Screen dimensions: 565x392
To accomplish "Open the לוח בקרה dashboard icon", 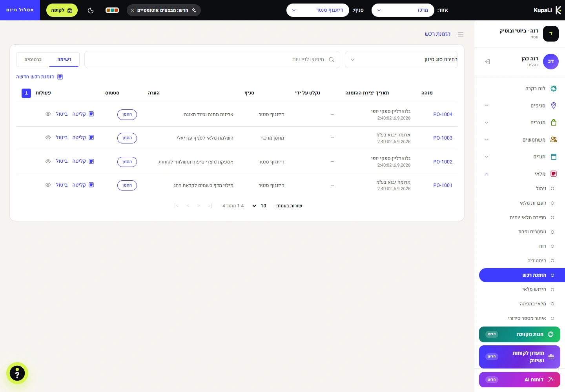I will [x=554, y=89].
